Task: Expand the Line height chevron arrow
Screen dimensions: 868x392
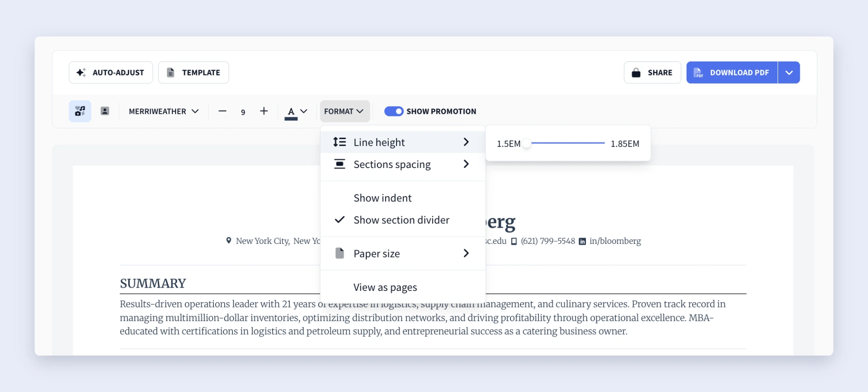Action: coord(466,142)
